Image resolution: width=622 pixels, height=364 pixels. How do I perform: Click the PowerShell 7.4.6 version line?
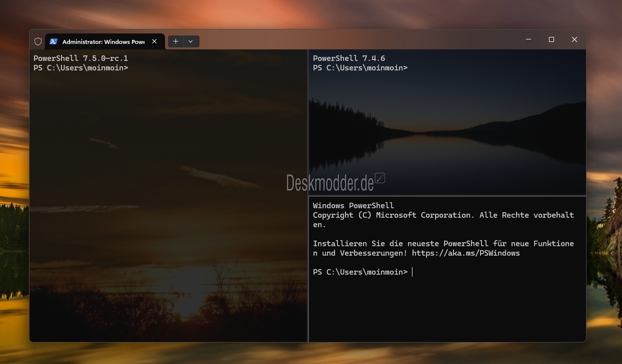coord(349,58)
